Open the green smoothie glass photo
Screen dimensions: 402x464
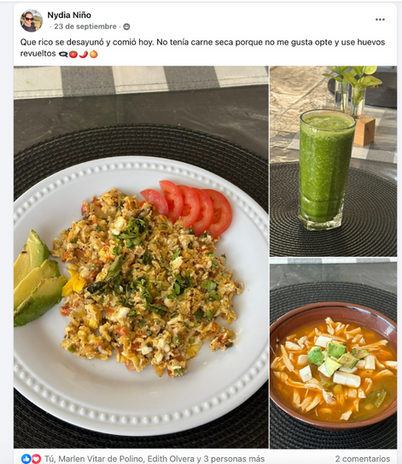333,161
